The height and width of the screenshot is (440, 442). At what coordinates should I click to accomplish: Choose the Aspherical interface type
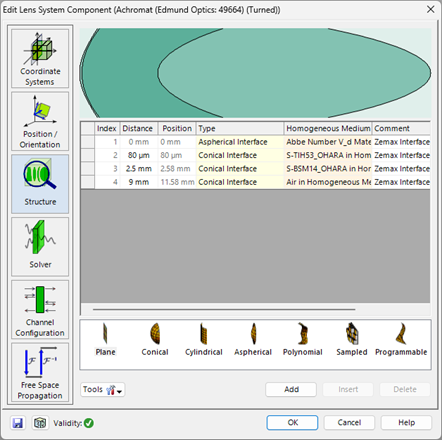tap(253, 339)
